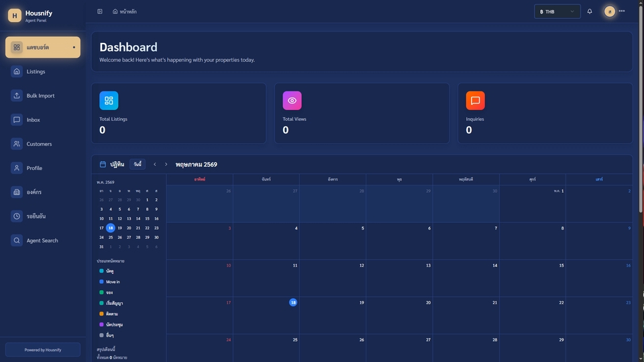Open the notifications bell icon
Screen dimensions: 644x362
pyautogui.click(x=590, y=11)
